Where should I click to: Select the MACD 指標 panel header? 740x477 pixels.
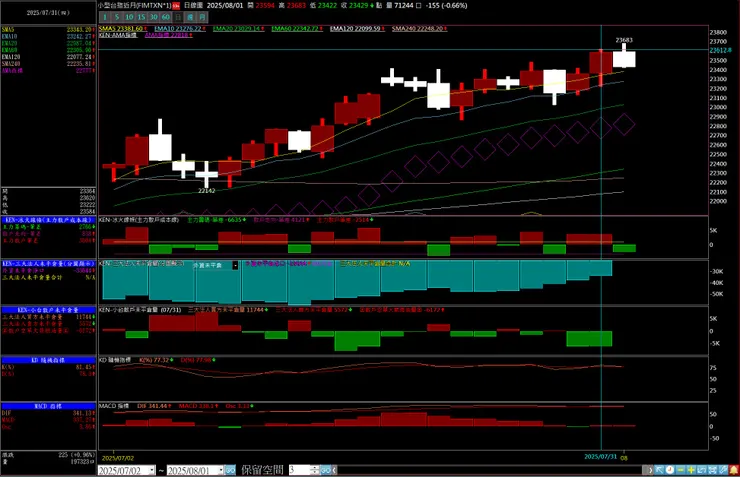pyautogui.click(x=49, y=406)
